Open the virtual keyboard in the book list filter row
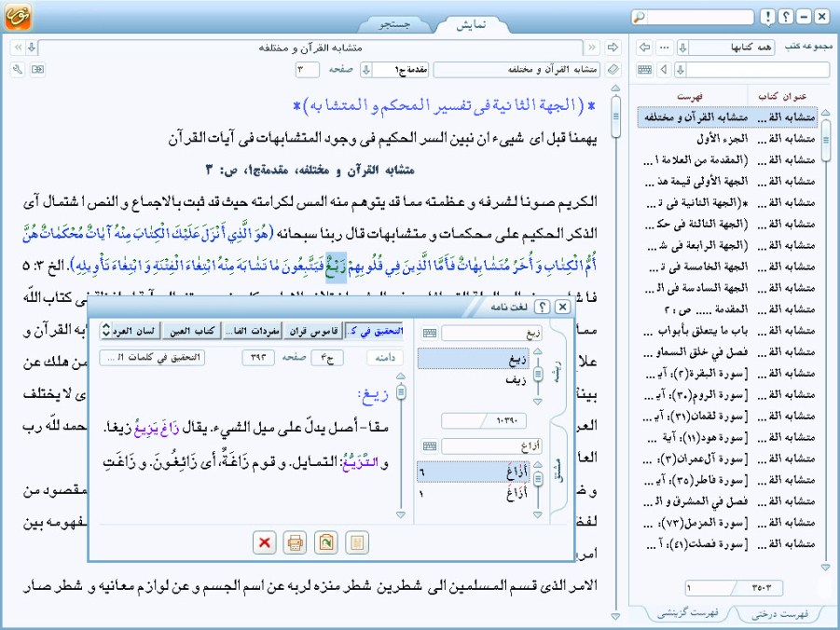Screen dimensions: 840x630 click(x=644, y=69)
